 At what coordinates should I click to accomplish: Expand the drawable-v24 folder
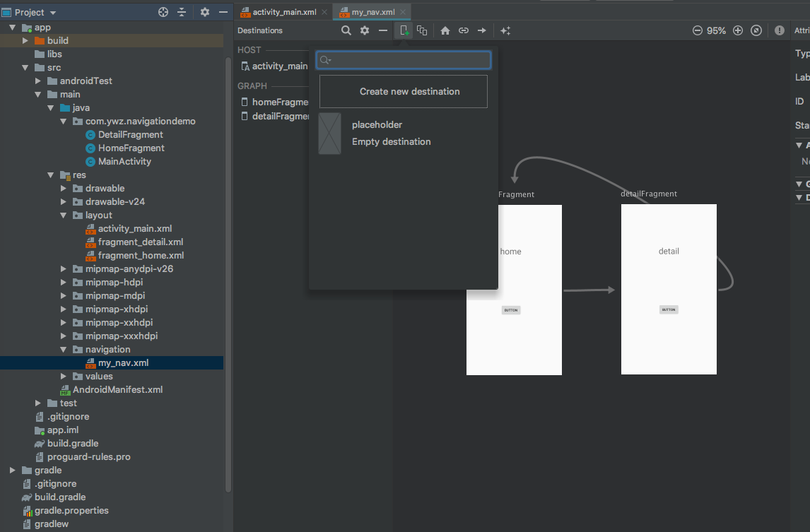point(63,202)
